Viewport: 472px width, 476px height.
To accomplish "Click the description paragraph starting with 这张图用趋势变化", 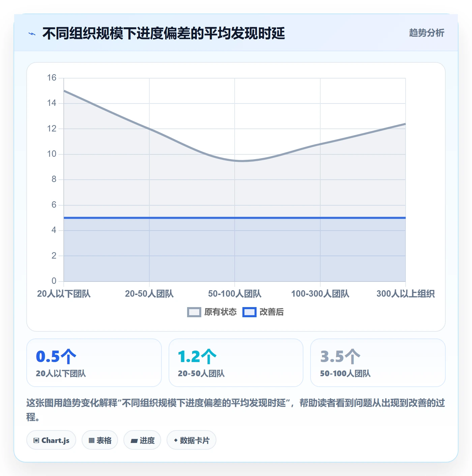I will [236, 410].
